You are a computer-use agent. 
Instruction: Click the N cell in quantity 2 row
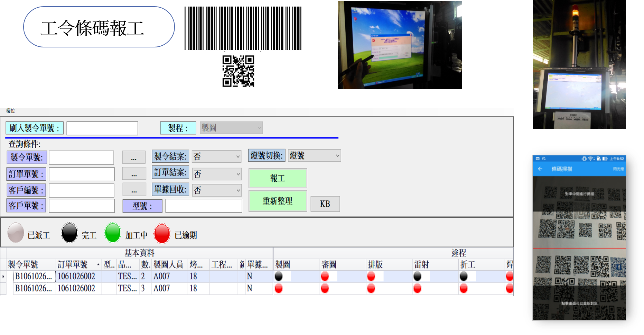[x=259, y=276]
